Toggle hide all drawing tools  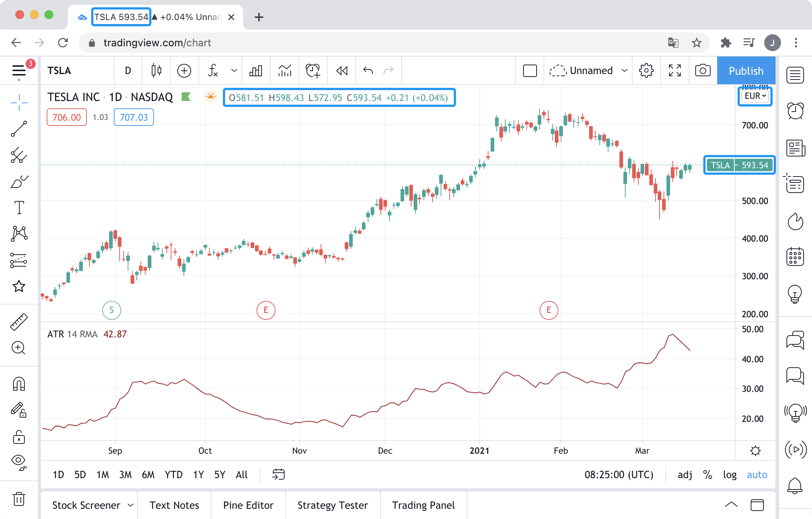point(19,462)
